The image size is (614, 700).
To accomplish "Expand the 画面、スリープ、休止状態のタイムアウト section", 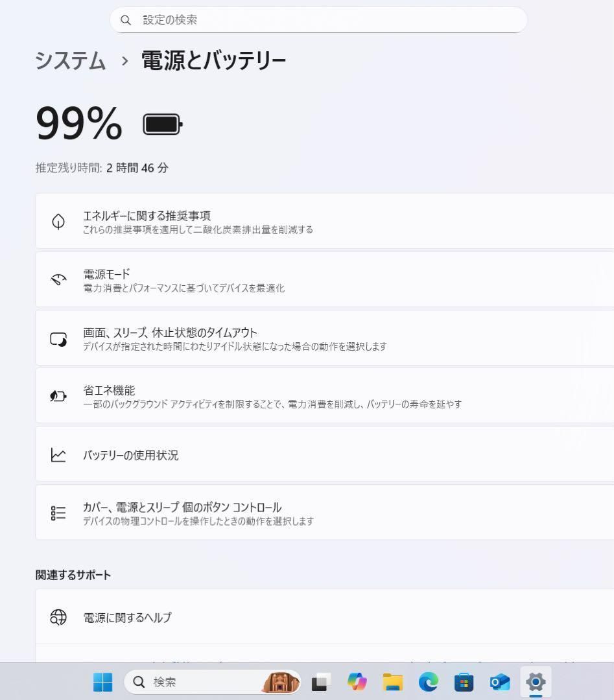I will (x=292, y=338).
